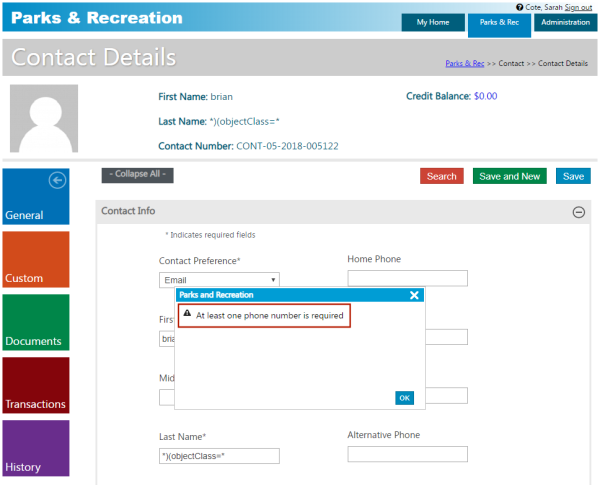Close the Parks and Recreation dialog
The image size is (600, 485).
point(414,295)
